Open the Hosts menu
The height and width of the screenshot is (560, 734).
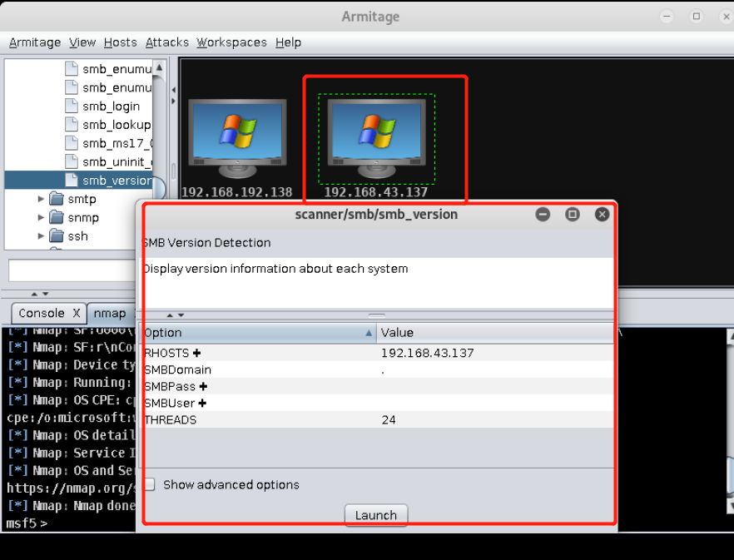click(x=121, y=42)
